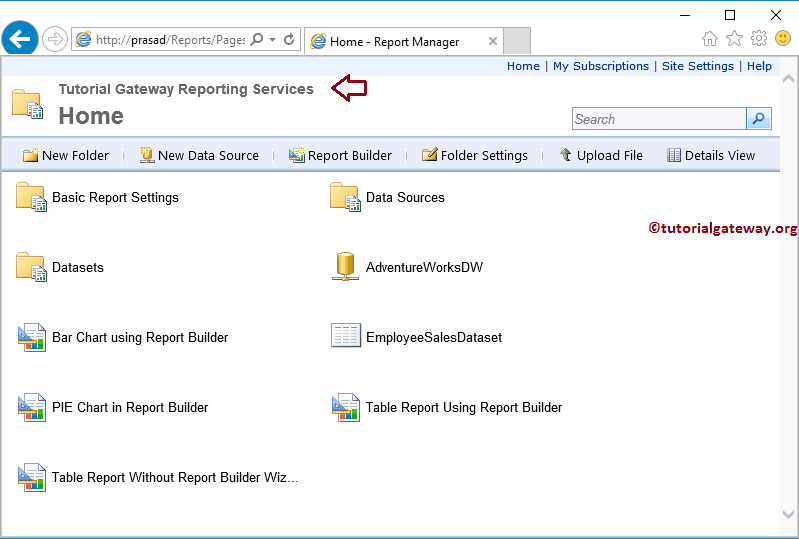
Task: Open EmployeeSalesDataset shared dataset link
Action: (434, 338)
